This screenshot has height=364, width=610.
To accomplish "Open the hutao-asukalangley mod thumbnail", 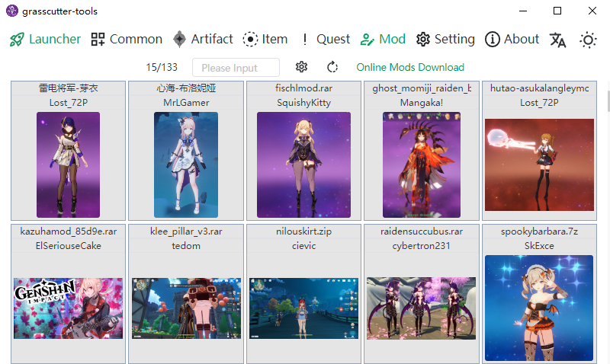I will tap(540, 164).
